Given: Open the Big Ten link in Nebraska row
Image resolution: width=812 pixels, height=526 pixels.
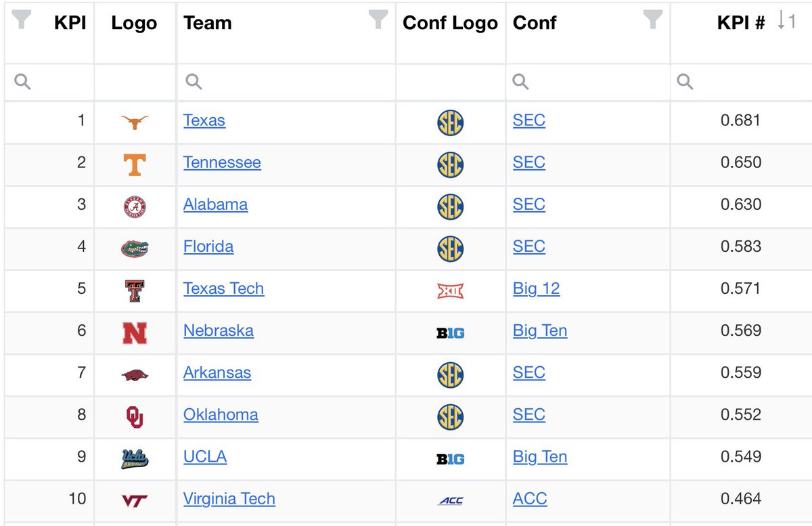Looking at the screenshot, I should coord(540,330).
